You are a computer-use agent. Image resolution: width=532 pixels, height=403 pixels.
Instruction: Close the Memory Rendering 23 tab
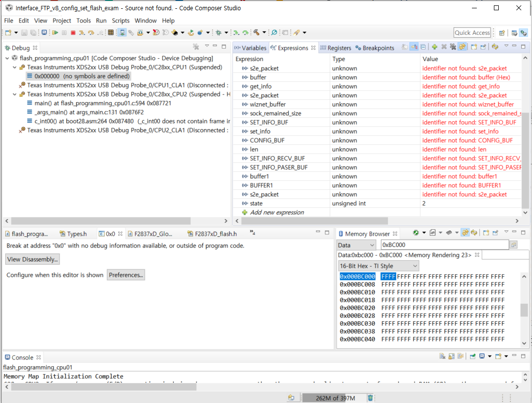477,255
